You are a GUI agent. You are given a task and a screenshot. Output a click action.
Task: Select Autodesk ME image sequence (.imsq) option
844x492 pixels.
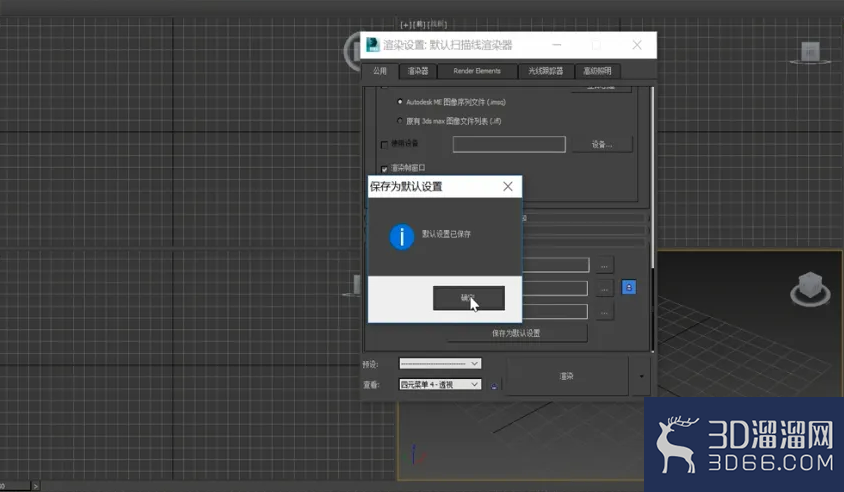point(400,102)
